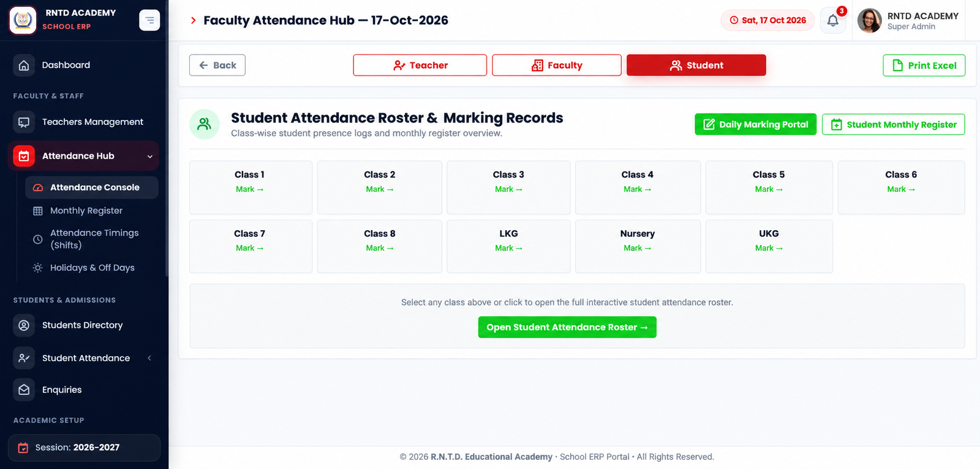Open the Student Monthly Register
This screenshot has width=980, height=469.
point(894,124)
